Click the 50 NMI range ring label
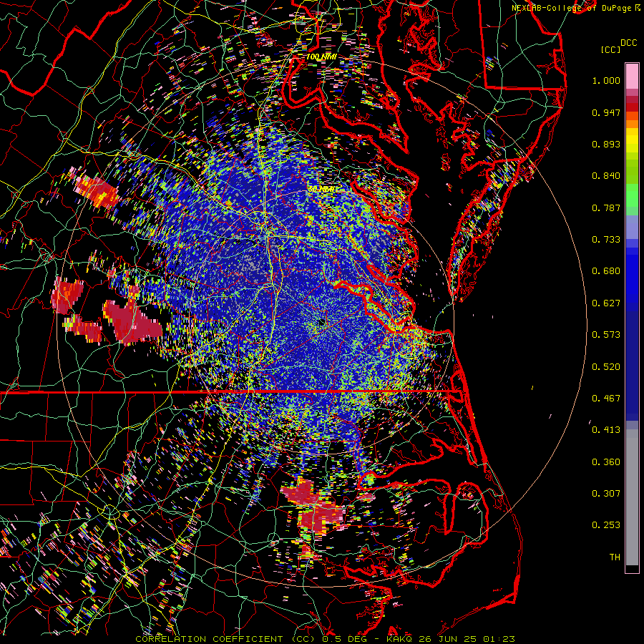Screen dimensions: 644x644 (x=321, y=189)
